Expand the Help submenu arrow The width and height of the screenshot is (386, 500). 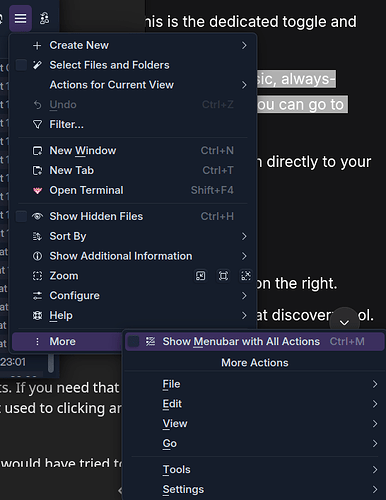tap(244, 316)
